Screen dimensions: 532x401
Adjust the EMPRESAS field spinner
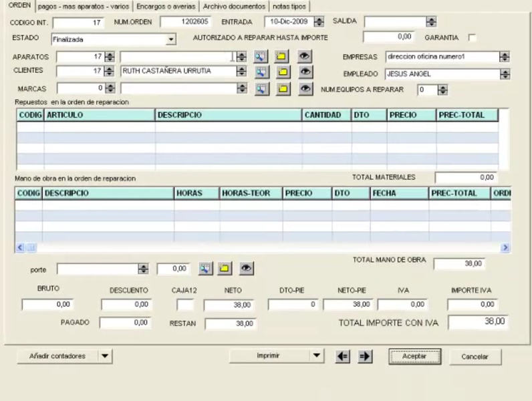[x=505, y=57]
